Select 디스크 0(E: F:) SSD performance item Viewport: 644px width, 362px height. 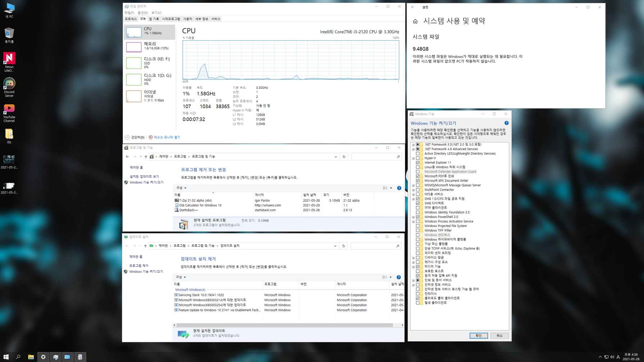(x=149, y=63)
